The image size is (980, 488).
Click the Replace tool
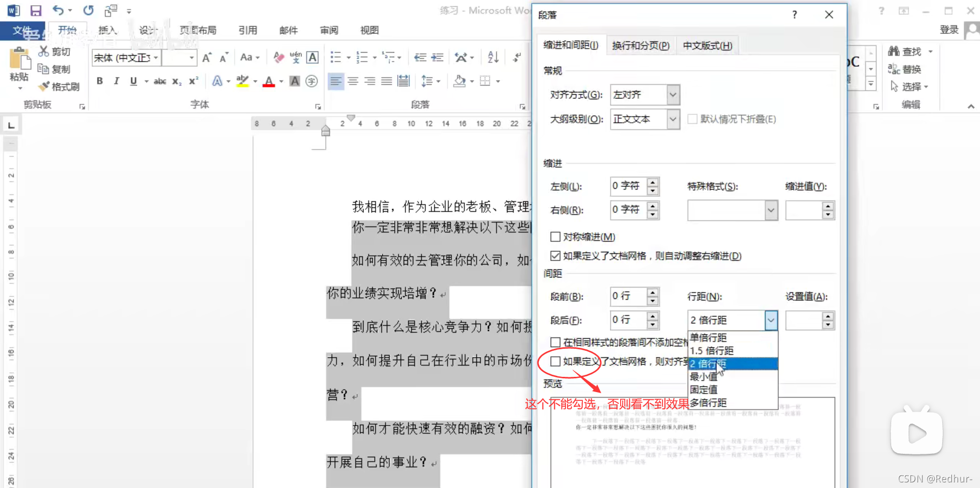pos(911,69)
